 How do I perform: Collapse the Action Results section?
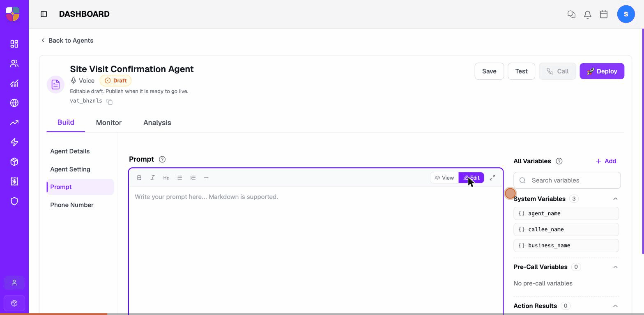pos(615,306)
